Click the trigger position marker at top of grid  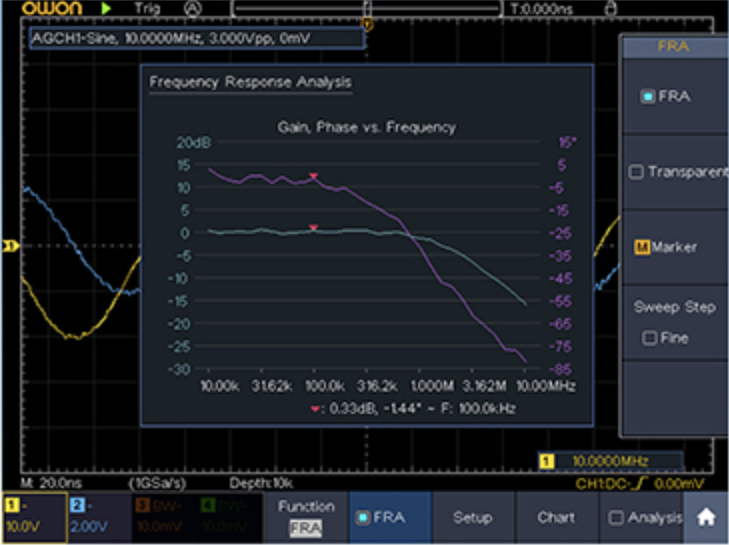tap(367, 24)
